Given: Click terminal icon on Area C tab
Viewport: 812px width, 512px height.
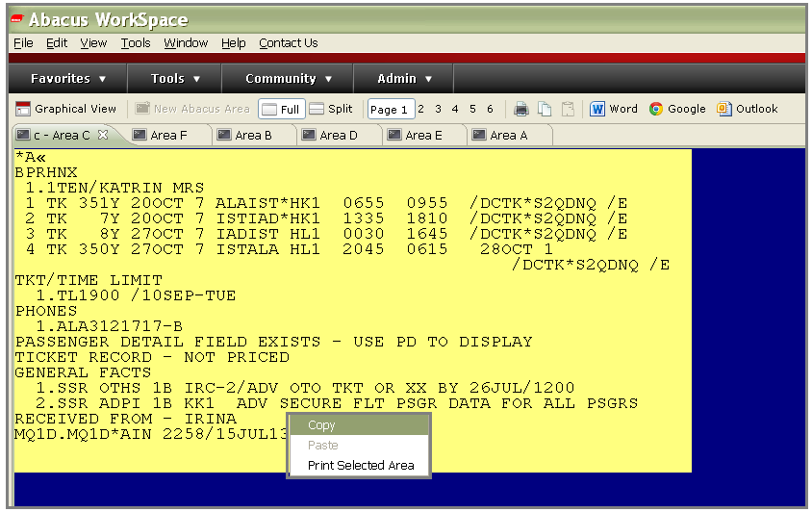Looking at the screenshot, I should point(23,135).
